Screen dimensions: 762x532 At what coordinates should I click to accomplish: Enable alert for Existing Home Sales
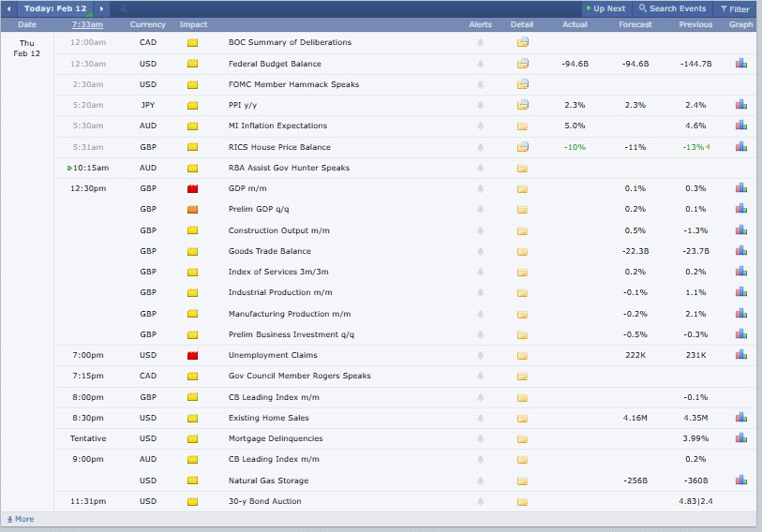[x=480, y=418]
